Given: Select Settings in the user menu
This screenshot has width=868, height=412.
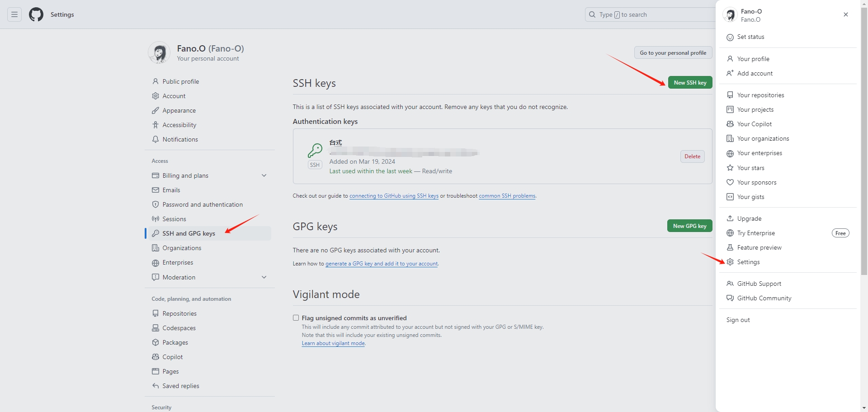Looking at the screenshot, I should (x=788, y=262).
